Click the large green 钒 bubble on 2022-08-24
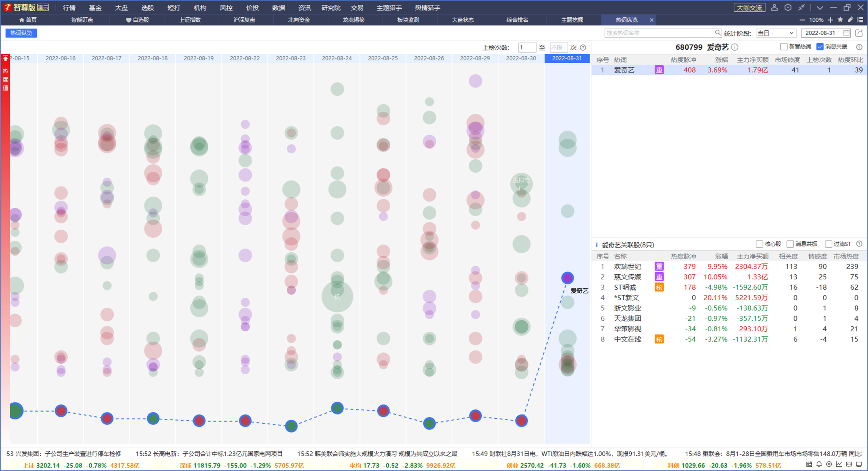Image resolution: width=868 pixels, height=471 pixels. [x=337, y=297]
